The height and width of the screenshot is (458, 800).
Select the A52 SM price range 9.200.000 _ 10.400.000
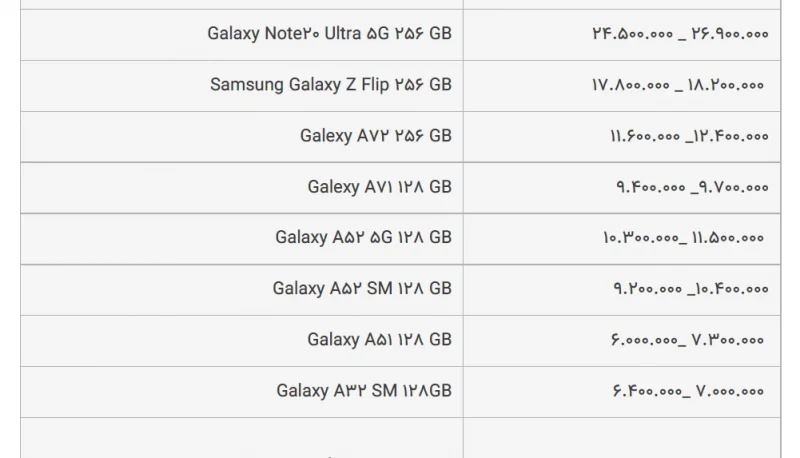(x=690, y=289)
